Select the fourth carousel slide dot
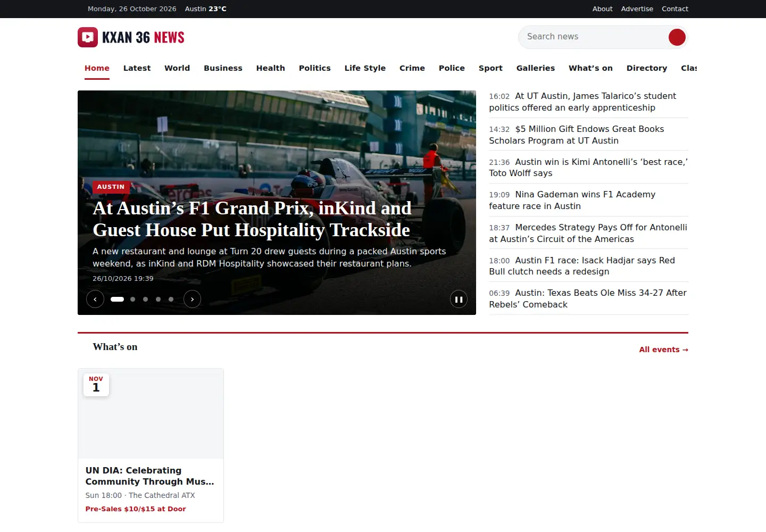The width and height of the screenshot is (766, 532). [x=158, y=299]
